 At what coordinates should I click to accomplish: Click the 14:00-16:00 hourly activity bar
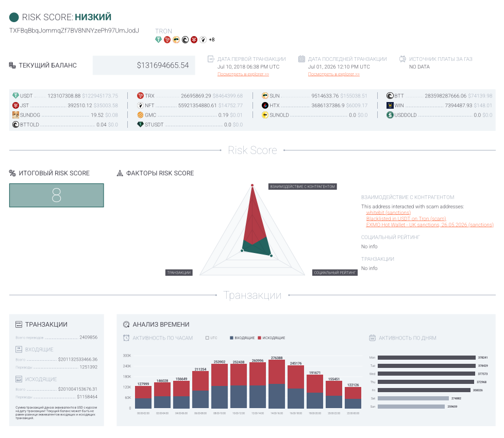pos(277,384)
